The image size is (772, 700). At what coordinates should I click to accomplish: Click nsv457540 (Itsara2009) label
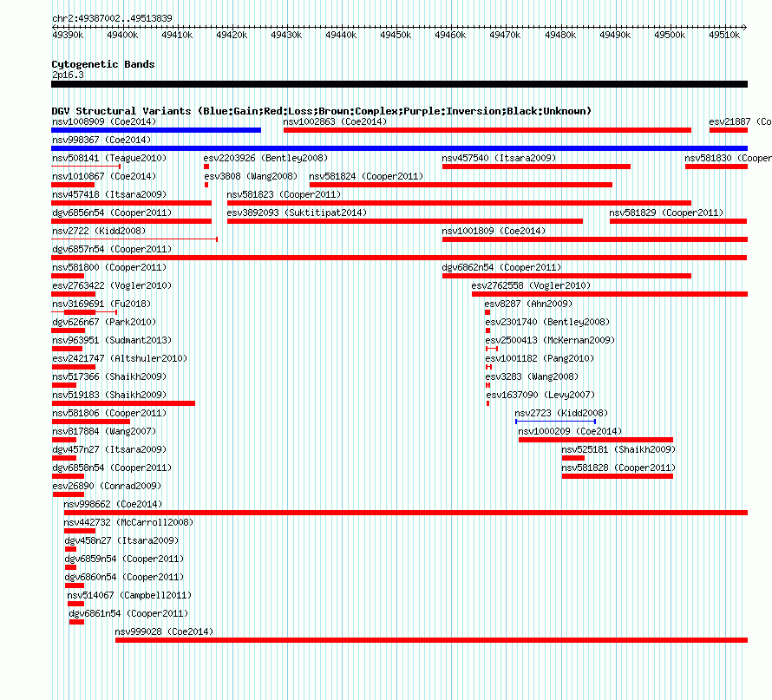coord(499,158)
